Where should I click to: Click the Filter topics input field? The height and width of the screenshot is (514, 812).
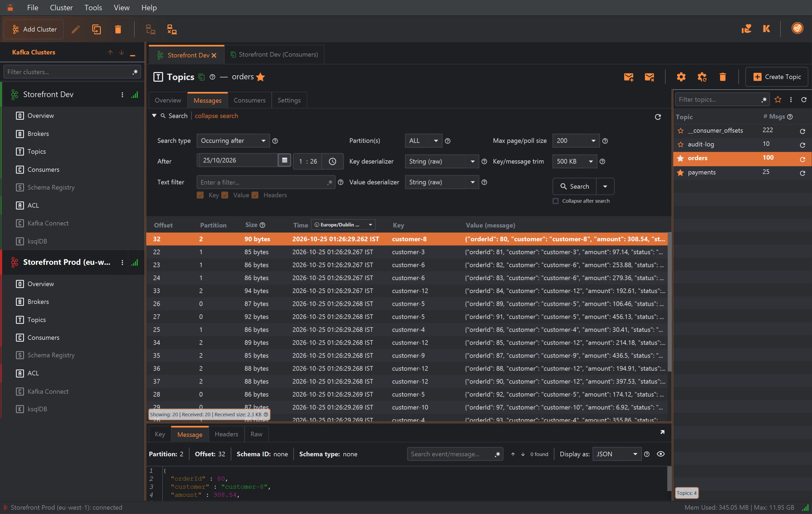[722, 100]
